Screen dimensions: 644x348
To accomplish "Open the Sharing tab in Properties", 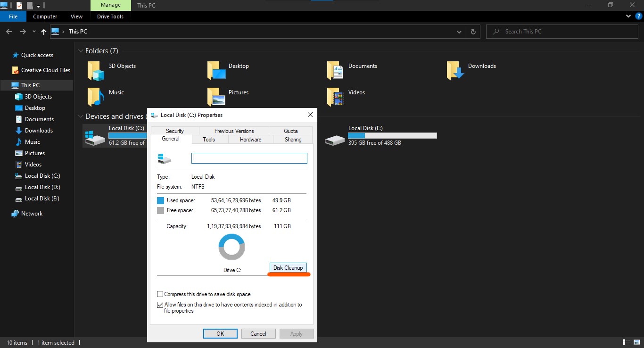I will [x=293, y=140].
